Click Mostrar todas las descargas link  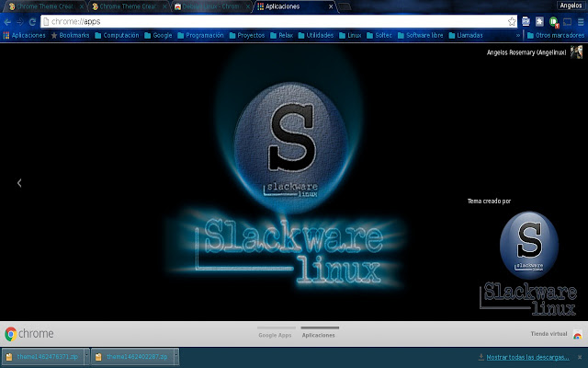coord(527,357)
